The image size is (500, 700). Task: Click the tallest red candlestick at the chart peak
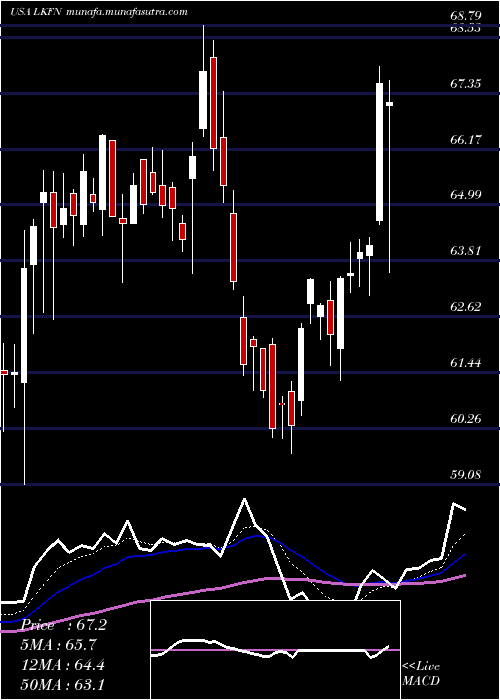pyautogui.click(x=213, y=103)
